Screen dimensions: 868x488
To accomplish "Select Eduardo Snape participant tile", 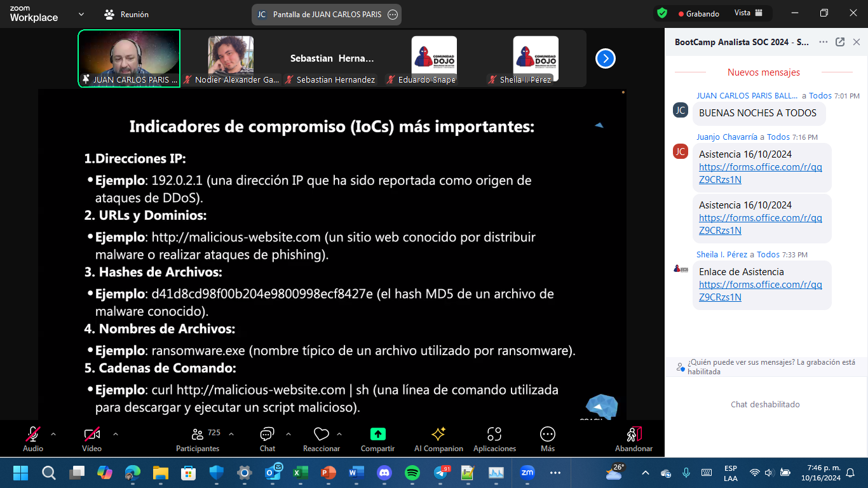I will pos(434,58).
